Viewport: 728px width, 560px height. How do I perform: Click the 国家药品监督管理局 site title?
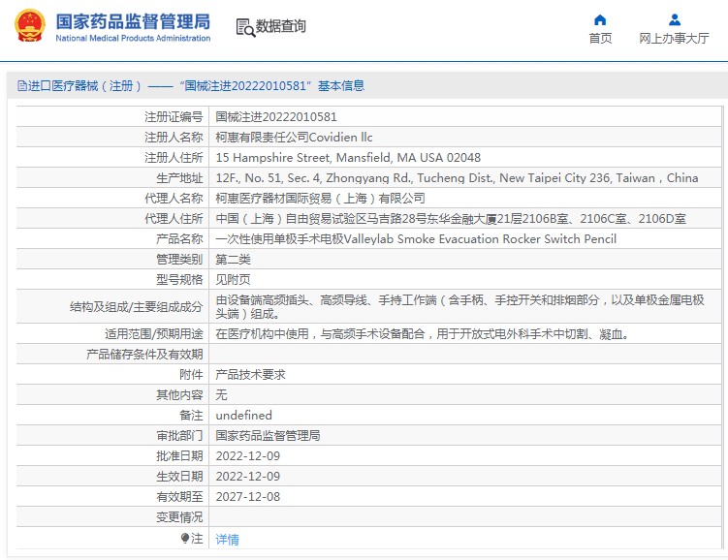pos(132,19)
